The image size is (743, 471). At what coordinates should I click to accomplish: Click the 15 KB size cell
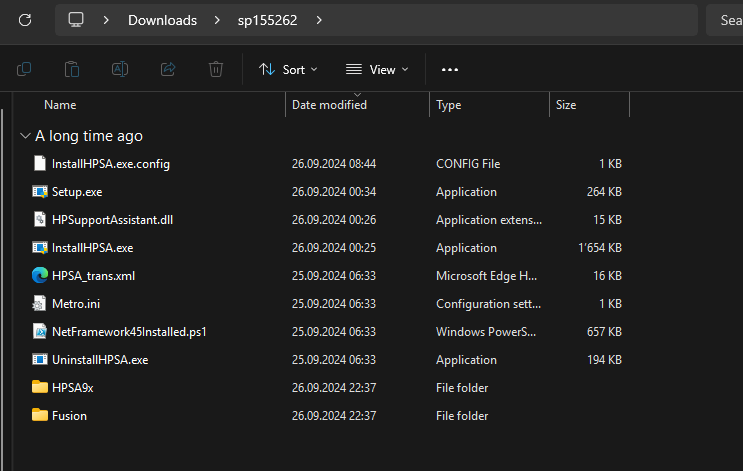[x=607, y=220]
